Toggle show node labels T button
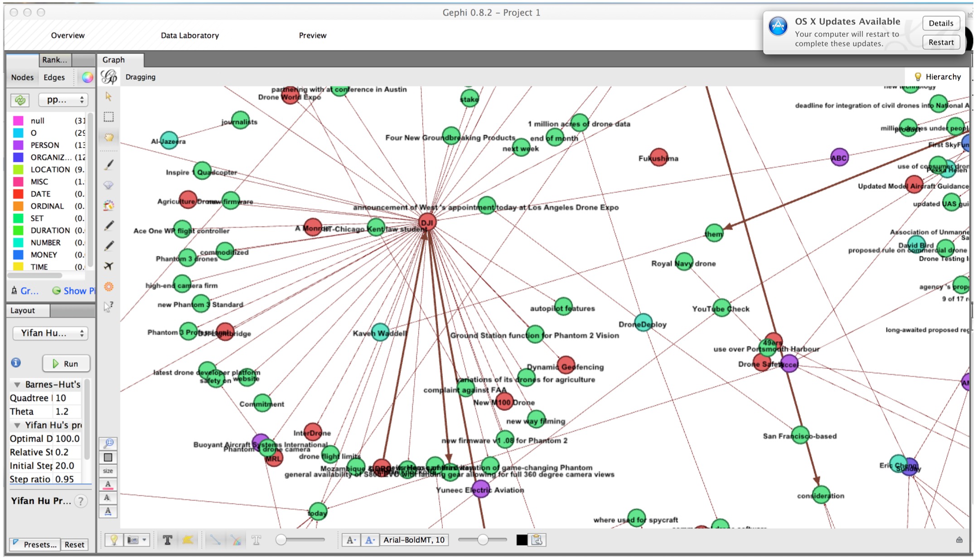Viewport: 977px width, 560px height. pos(167,540)
